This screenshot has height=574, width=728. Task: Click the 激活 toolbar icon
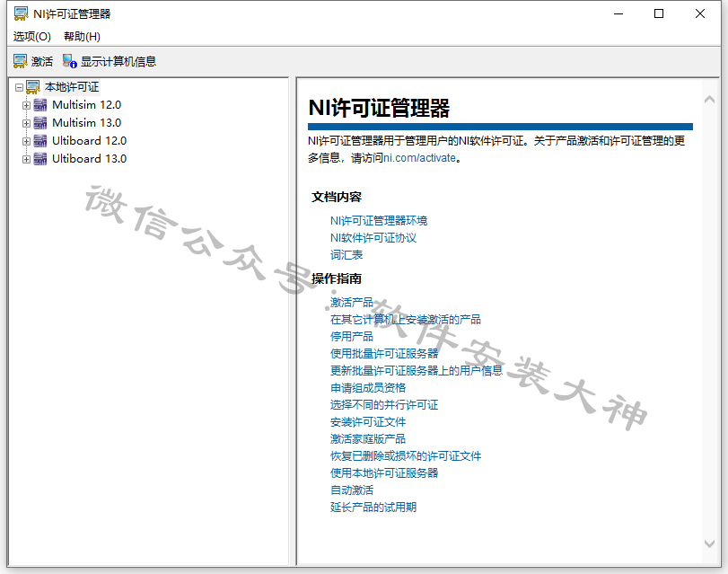[x=21, y=61]
